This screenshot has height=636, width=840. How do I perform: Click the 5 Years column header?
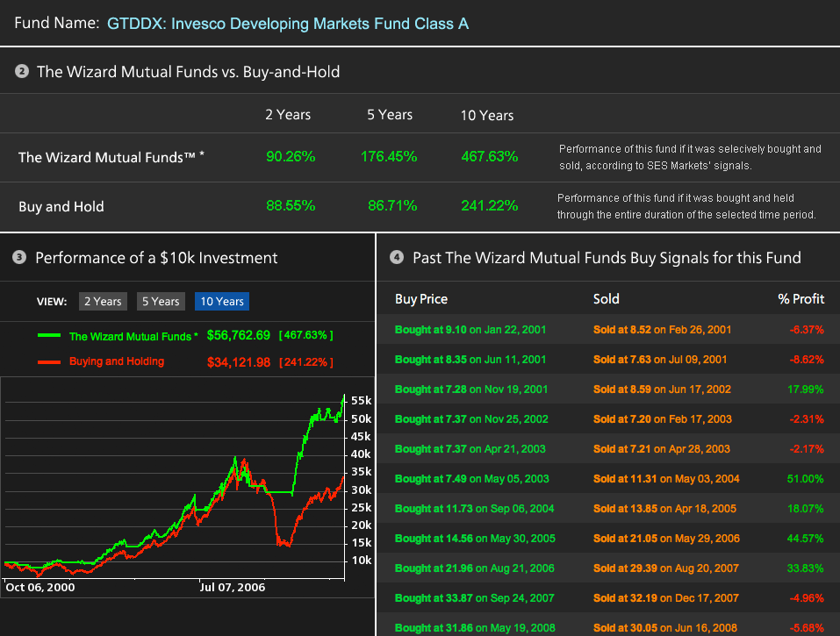390,115
